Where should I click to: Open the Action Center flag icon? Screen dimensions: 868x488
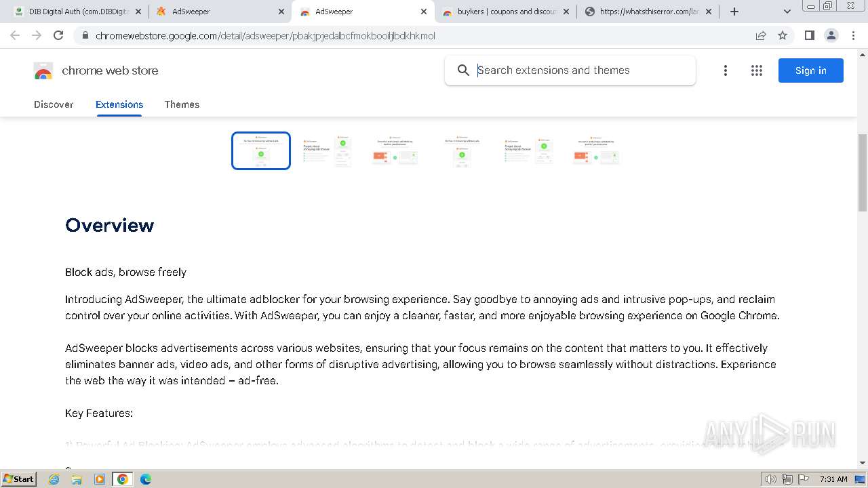pyautogui.click(x=803, y=479)
